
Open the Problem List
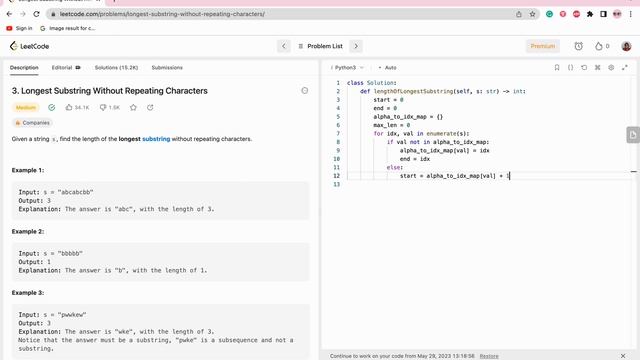point(320,46)
